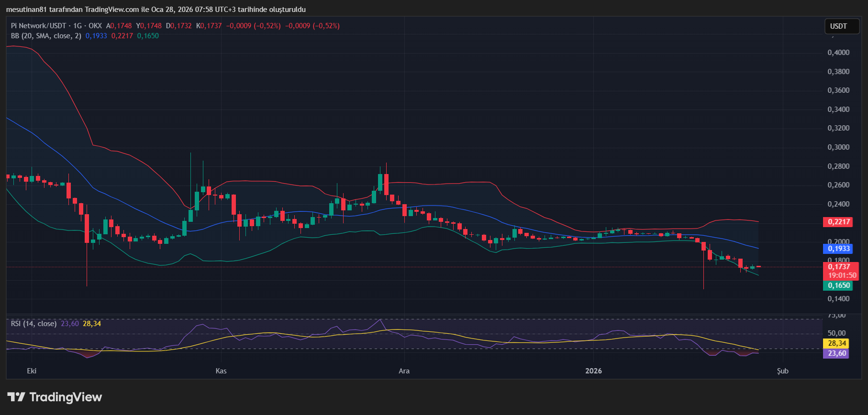The height and width of the screenshot is (415, 868).
Task: Click the 23,60 RSI value label
Action: (837, 353)
